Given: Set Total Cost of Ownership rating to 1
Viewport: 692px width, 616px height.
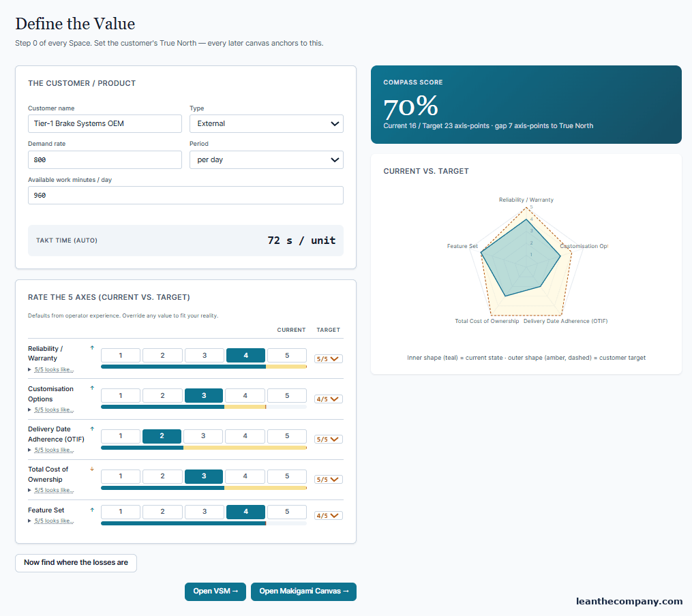Looking at the screenshot, I should tap(121, 476).
